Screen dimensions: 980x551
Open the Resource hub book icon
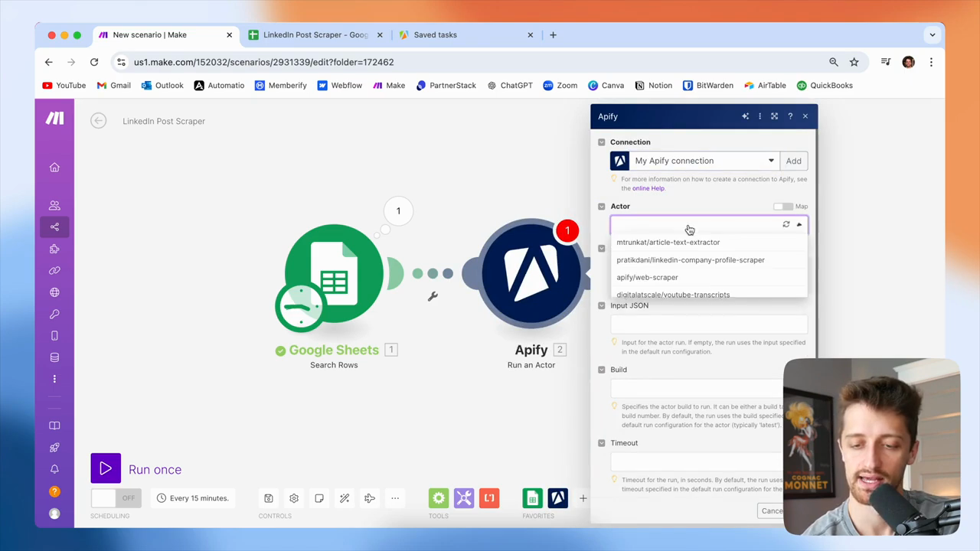[54, 425]
